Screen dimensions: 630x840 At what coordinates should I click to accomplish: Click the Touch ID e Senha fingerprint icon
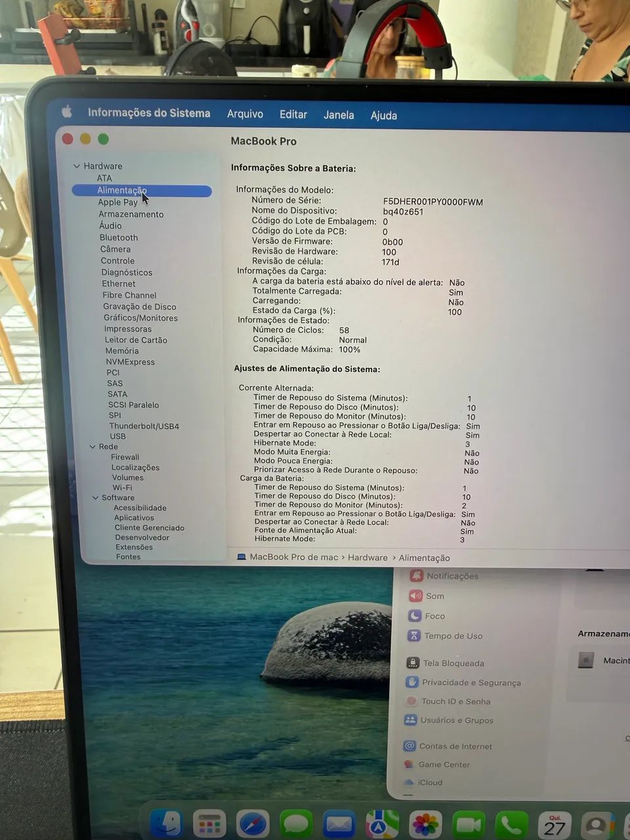[x=411, y=701]
